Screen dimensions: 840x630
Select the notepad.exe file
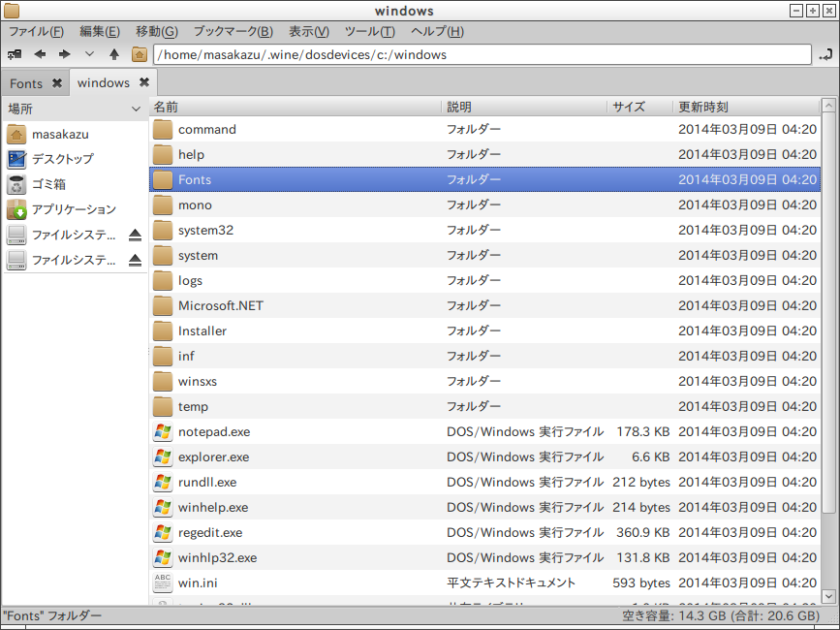484,431
